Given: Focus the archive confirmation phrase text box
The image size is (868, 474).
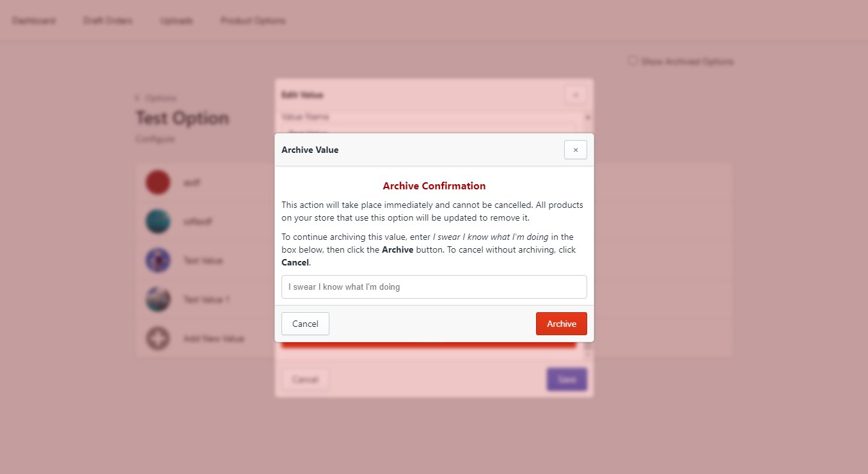Looking at the screenshot, I should (x=434, y=287).
